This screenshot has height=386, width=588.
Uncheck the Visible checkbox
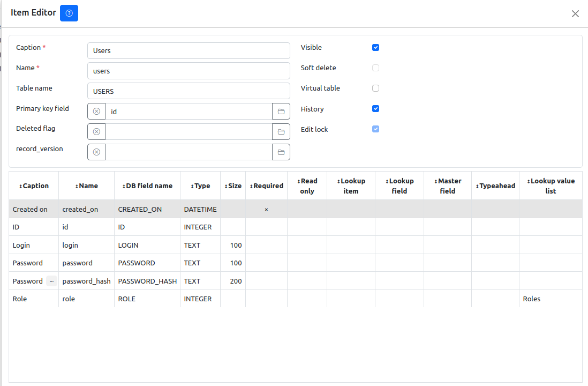tap(375, 48)
